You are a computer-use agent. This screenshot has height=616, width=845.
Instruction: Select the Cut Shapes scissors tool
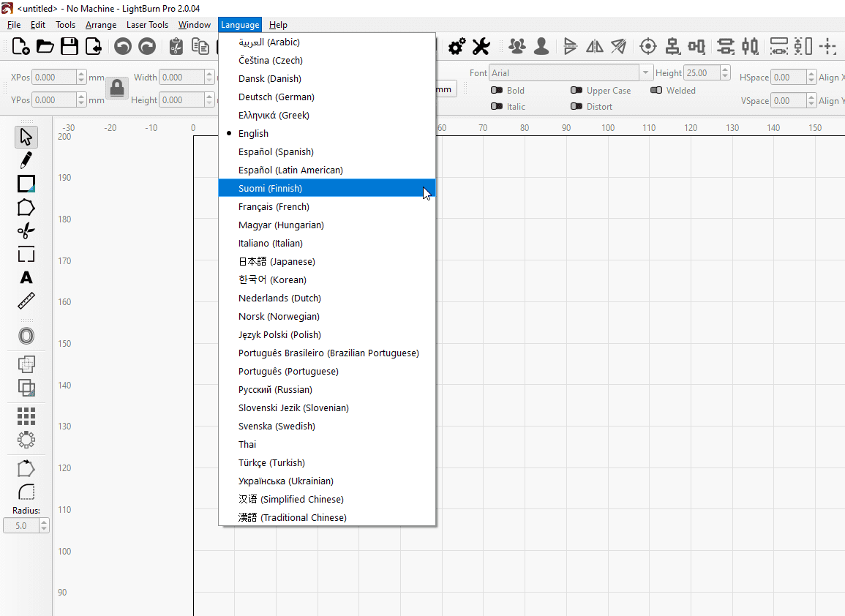[x=26, y=231]
